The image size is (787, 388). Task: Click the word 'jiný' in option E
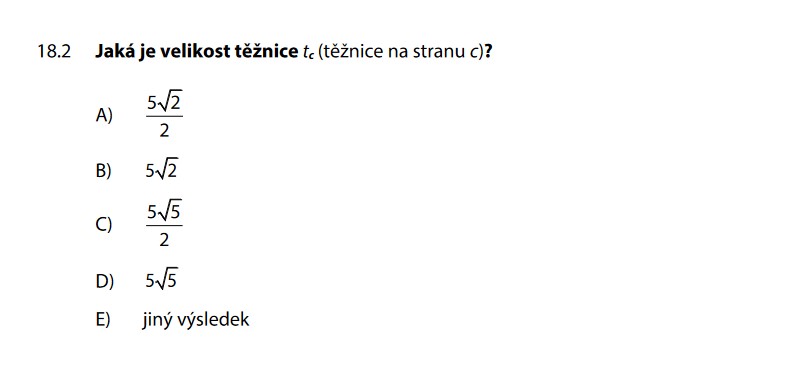pyautogui.click(x=158, y=320)
